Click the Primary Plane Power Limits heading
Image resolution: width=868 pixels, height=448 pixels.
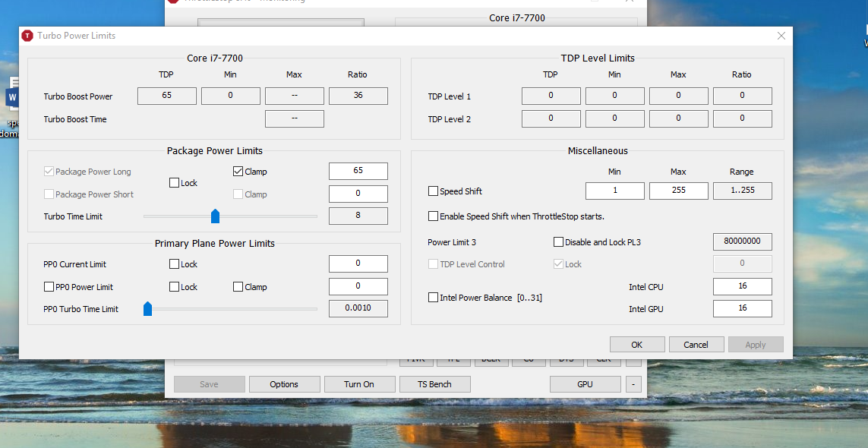[x=215, y=243]
